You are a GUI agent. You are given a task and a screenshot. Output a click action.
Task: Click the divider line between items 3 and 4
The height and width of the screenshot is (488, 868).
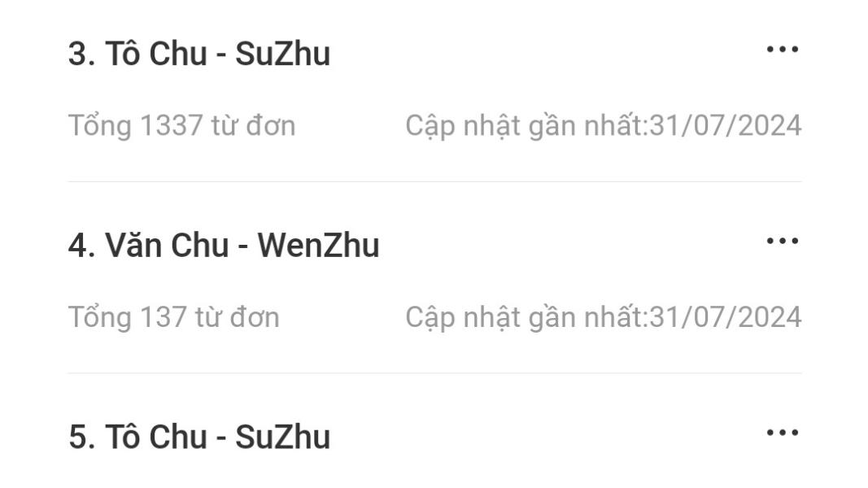point(434,181)
